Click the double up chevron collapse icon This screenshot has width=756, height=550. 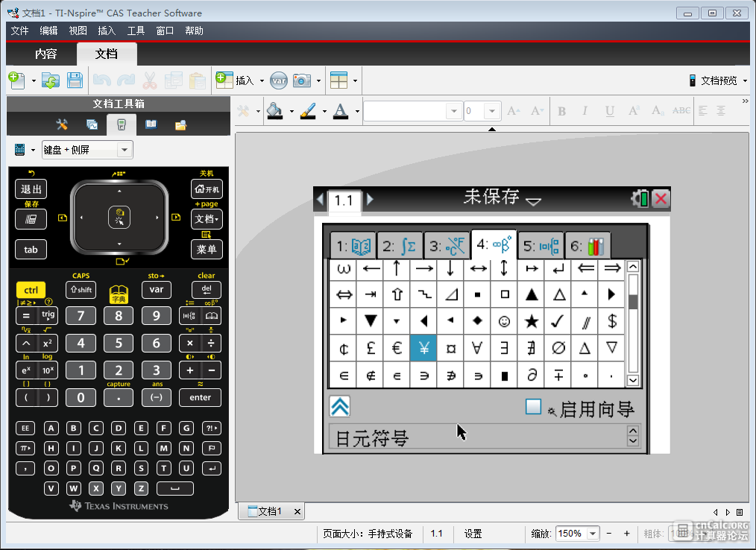click(x=340, y=406)
